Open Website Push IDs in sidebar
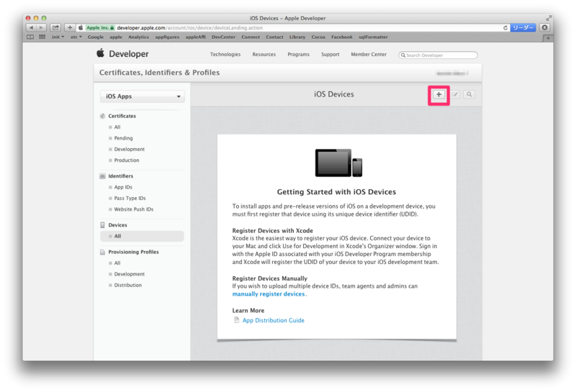Screen dimensions: 576x392 (x=134, y=209)
